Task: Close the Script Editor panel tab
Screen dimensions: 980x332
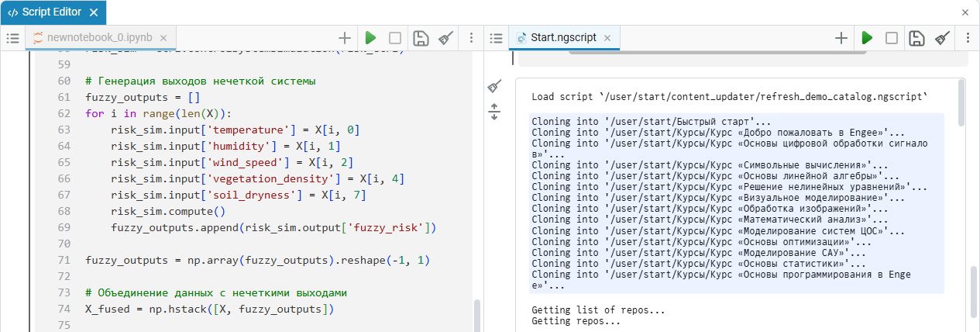Action: [x=94, y=12]
